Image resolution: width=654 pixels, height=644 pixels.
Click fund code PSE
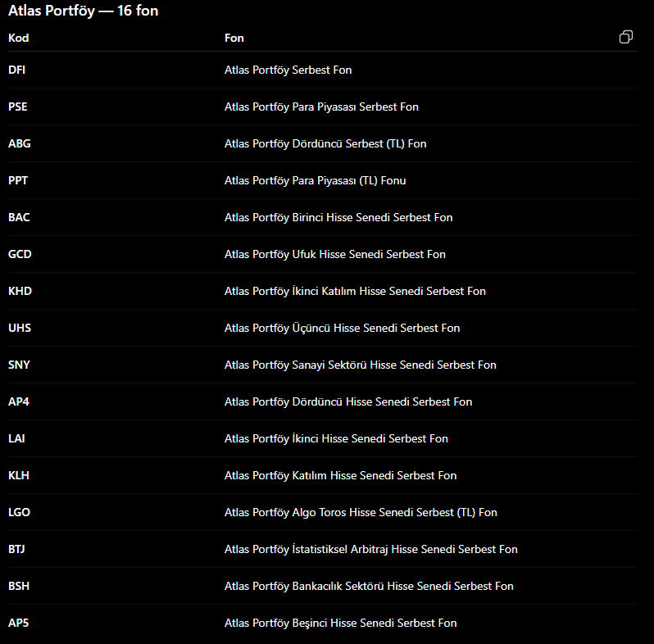pyautogui.click(x=18, y=107)
